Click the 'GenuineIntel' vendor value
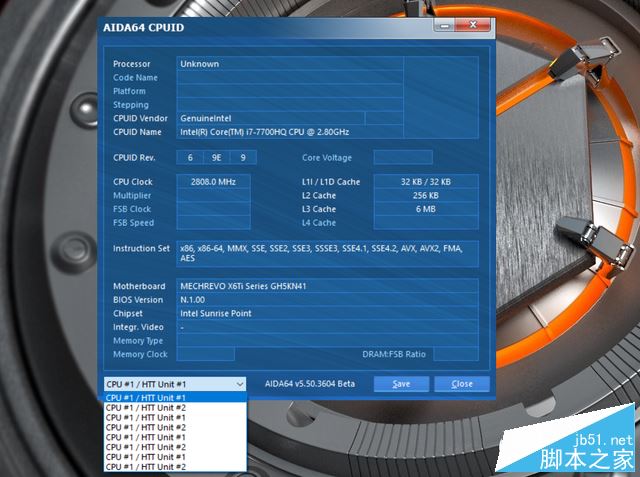 (206, 118)
